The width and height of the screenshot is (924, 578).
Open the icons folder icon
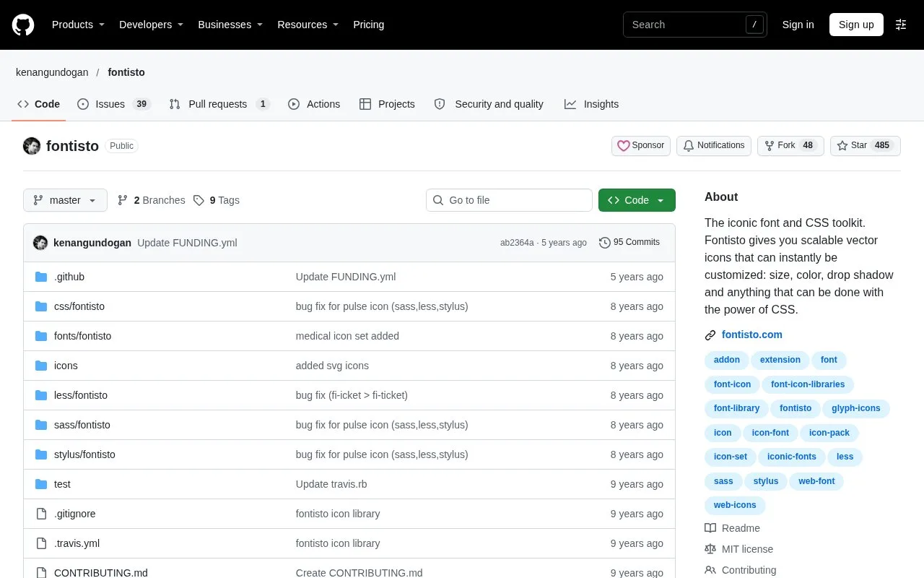pos(41,366)
